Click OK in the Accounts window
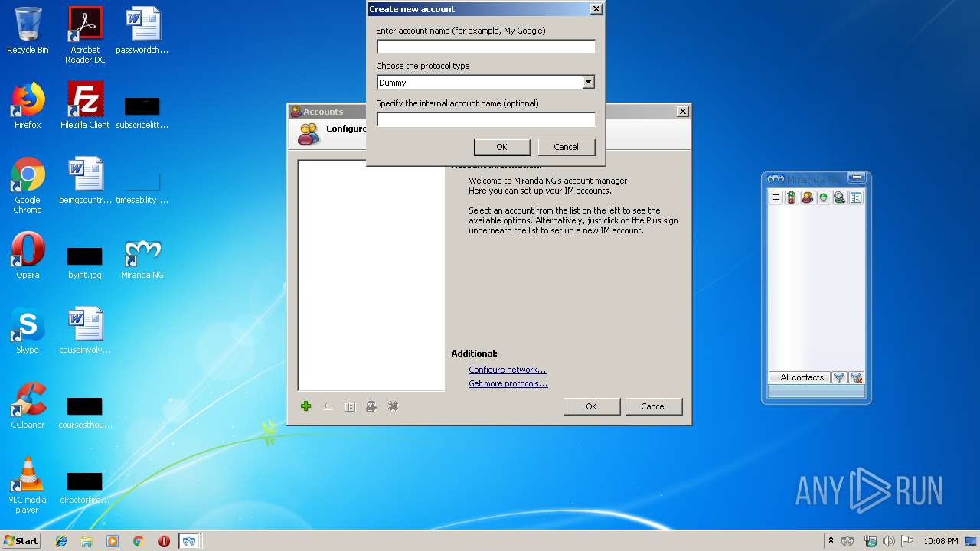 coord(591,406)
